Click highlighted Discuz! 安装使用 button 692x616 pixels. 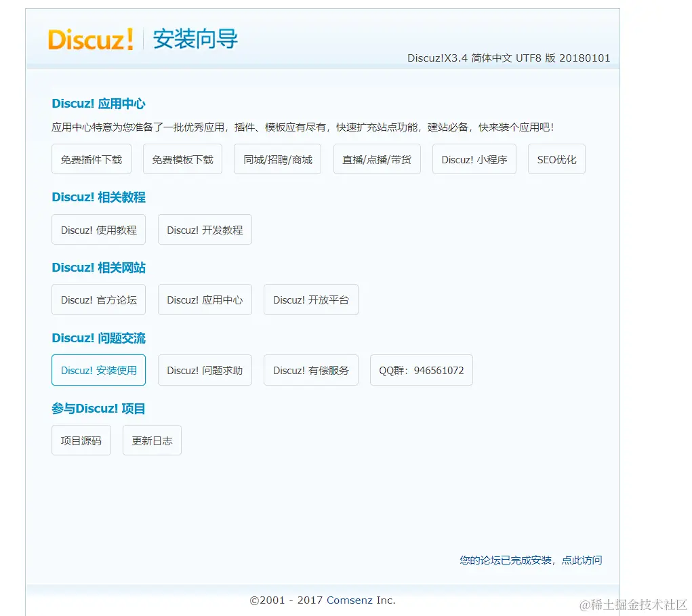coord(98,370)
